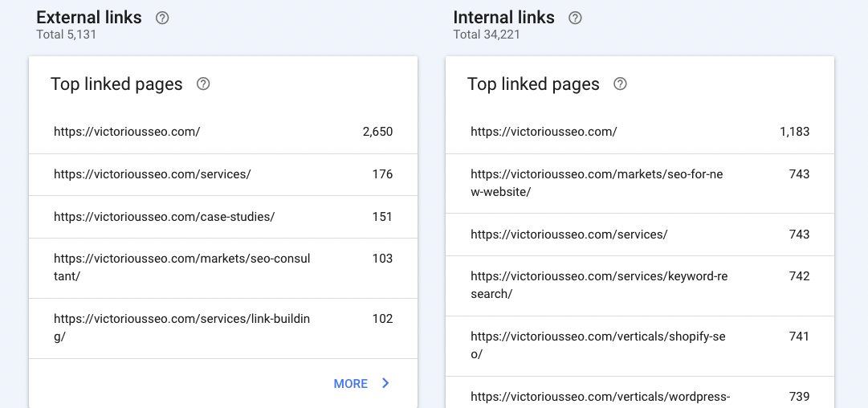Click the 102 link count value

[382, 319]
